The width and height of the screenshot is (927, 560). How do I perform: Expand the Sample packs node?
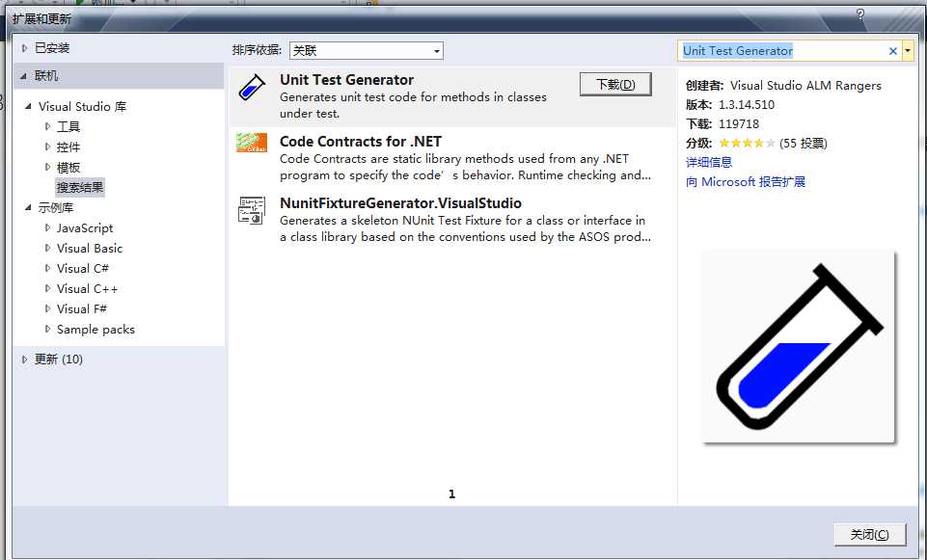48,329
